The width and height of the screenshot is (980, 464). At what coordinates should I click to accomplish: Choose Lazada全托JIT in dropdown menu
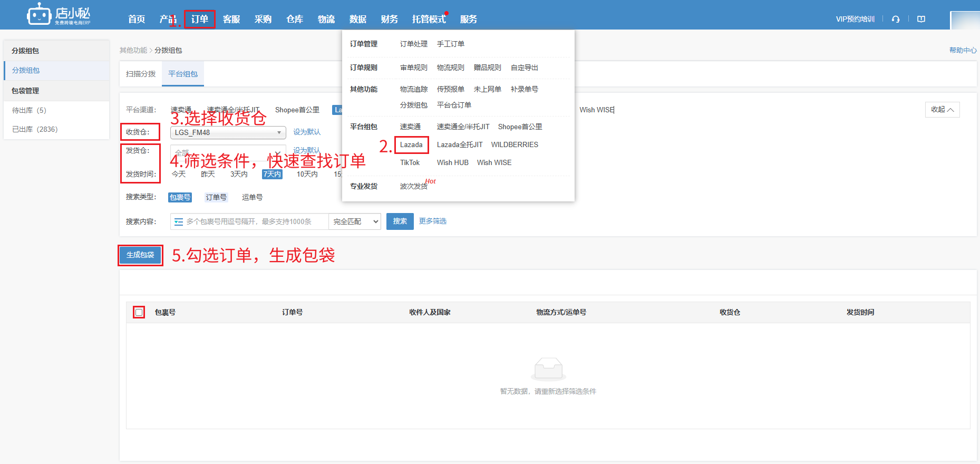(460, 144)
